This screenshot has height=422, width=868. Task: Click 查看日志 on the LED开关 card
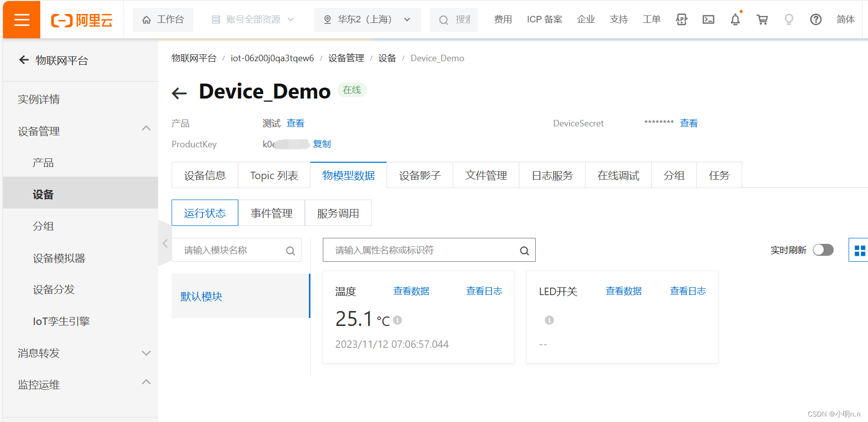point(688,291)
